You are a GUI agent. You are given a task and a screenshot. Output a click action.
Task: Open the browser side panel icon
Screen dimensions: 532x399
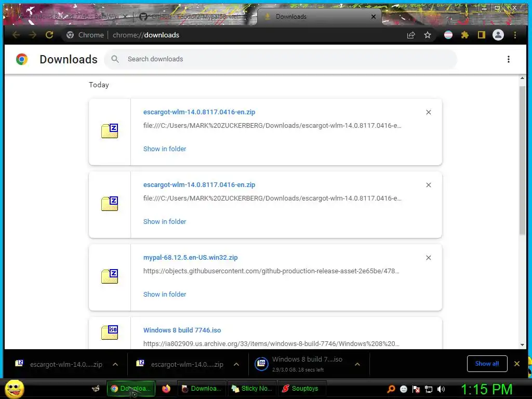tap(482, 35)
